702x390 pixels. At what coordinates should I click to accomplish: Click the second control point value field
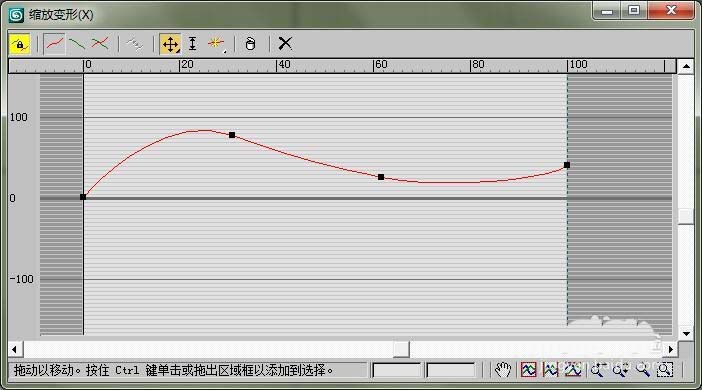[x=451, y=370]
